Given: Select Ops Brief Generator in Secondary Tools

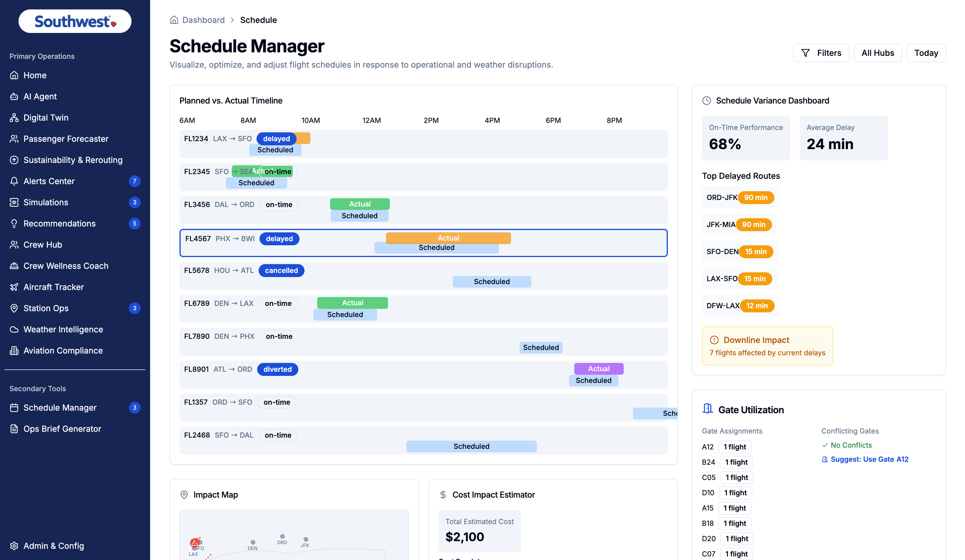Looking at the screenshot, I should click(x=75, y=429).
